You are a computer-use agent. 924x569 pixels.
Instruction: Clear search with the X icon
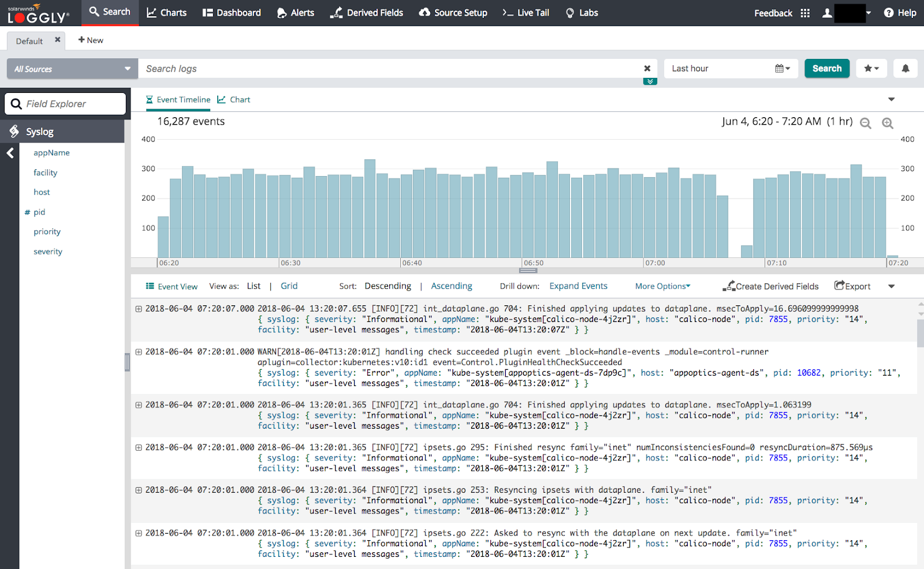647,69
